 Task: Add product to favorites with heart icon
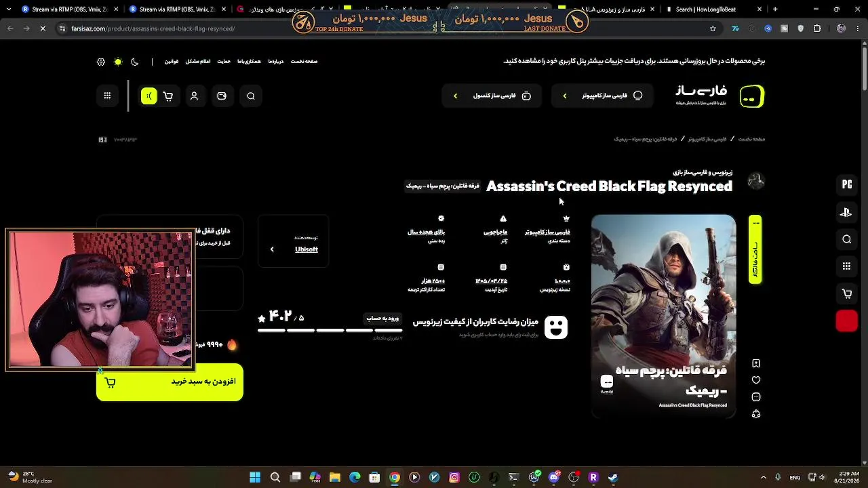point(756,380)
